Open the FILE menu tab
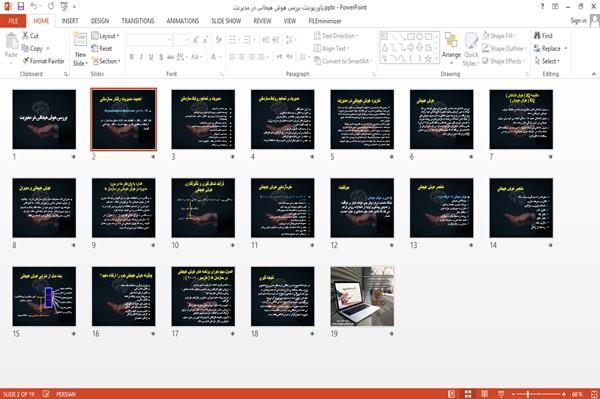Screen dimensions: 600x399 (13, 21)
